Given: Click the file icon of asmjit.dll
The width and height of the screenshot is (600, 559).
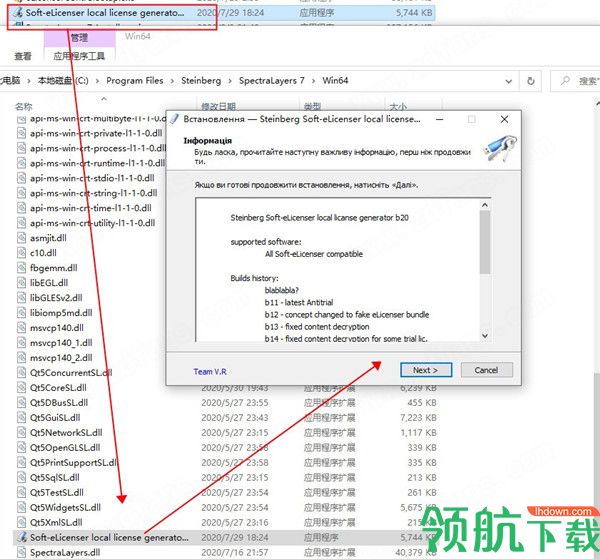Looking at the screenshot, I should [21, 238].
